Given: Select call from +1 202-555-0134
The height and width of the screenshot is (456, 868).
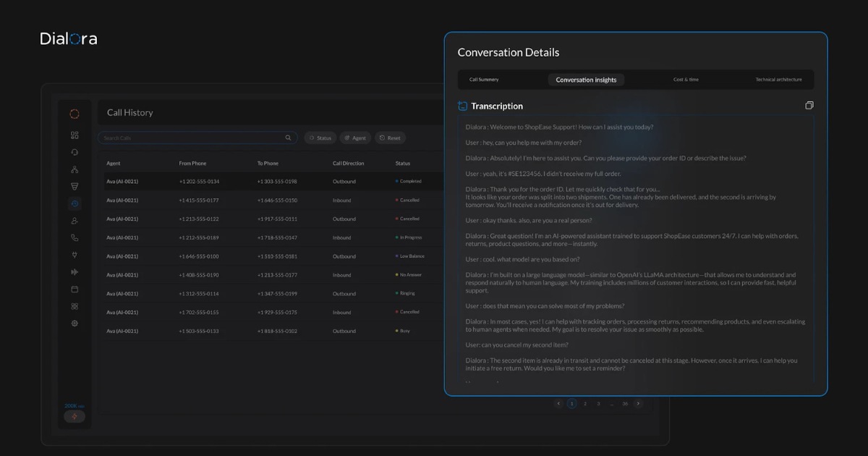Looking at the screenshot, I should tap(199, 182).
